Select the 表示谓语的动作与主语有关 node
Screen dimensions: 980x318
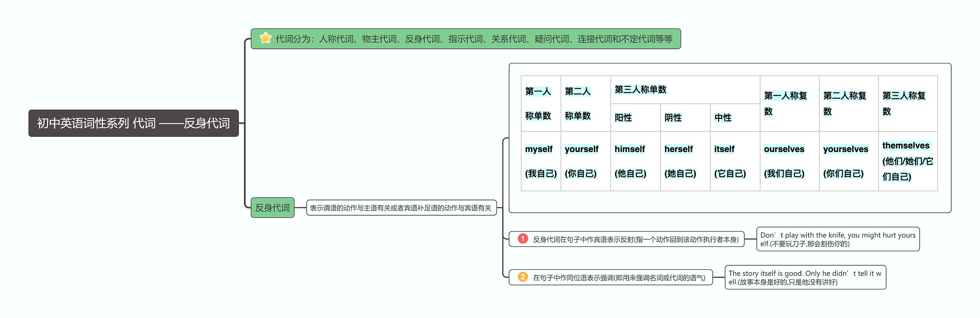click(401, 208)
